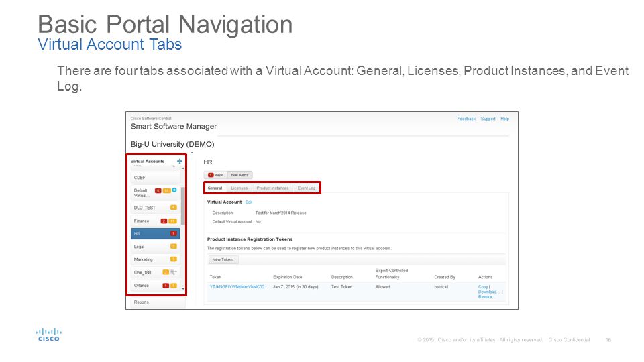This screenshot has width=644, height=362.
Task: Click the Expiration Date column header
Action: pos(288,277)
